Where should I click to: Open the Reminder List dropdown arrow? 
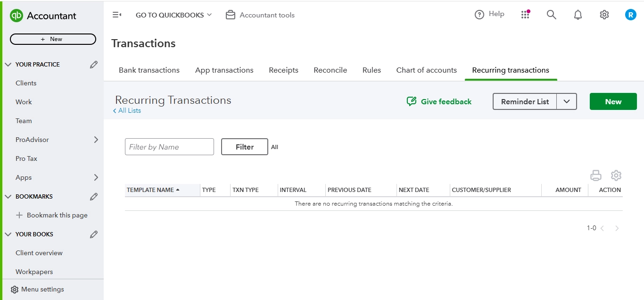coord(568,101)
